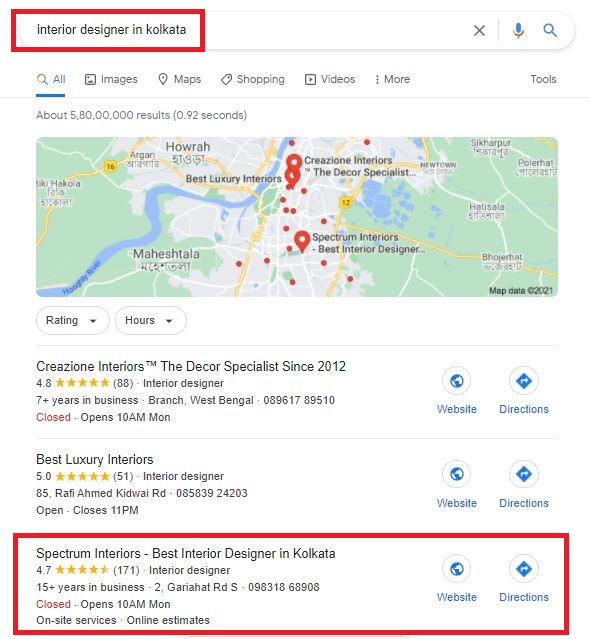The image size is (589, 639).
Task: Select Spectrum Interiors pin on map
Action: (302, 241)
